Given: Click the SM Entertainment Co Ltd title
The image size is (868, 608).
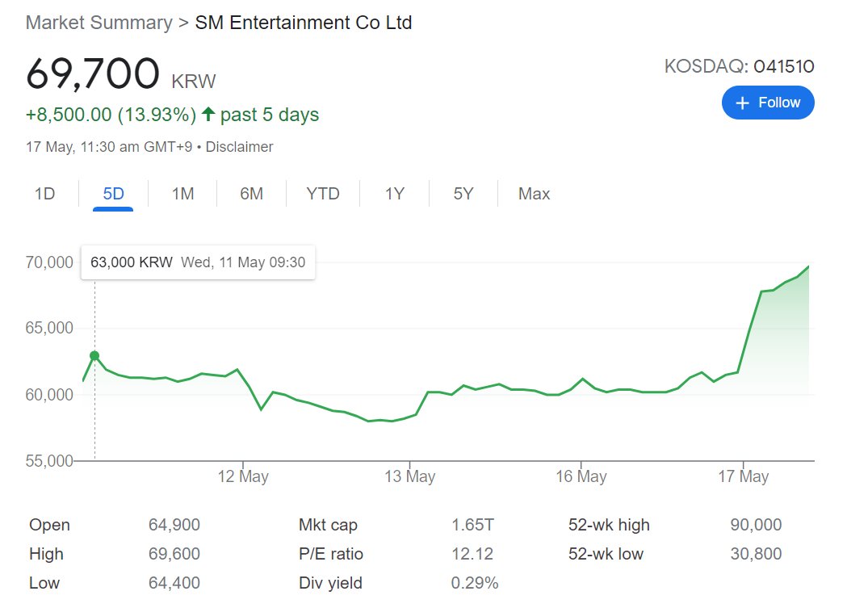Looking at the screenshot, I should coord(304,23).
